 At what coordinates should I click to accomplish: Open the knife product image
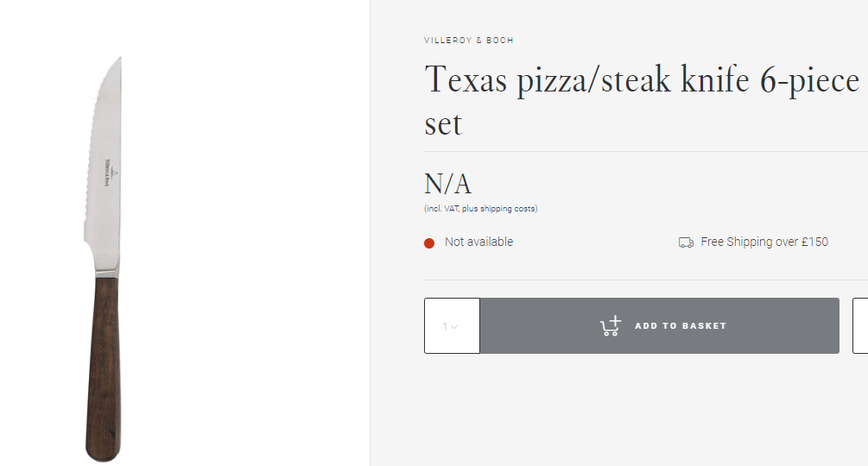coord(104,259)
